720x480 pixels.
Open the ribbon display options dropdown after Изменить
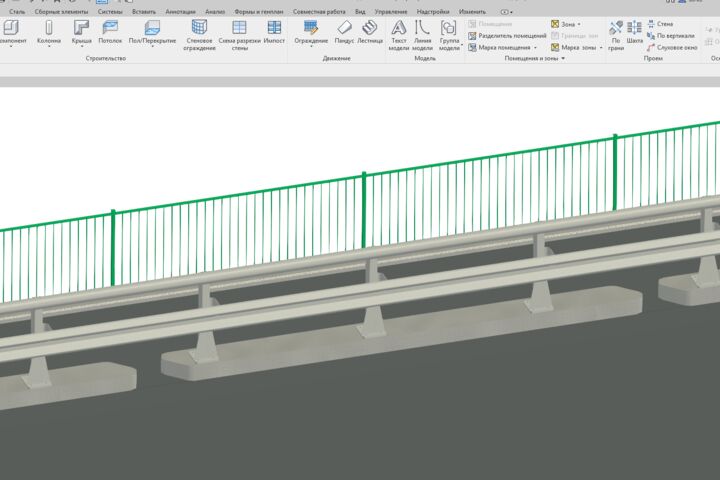click(506, 12)
